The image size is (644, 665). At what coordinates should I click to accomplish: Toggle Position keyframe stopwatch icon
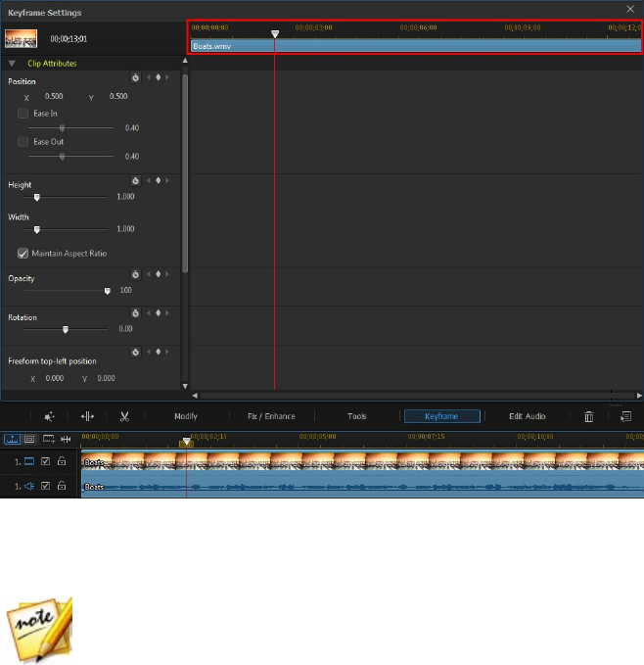coord(135,77)
